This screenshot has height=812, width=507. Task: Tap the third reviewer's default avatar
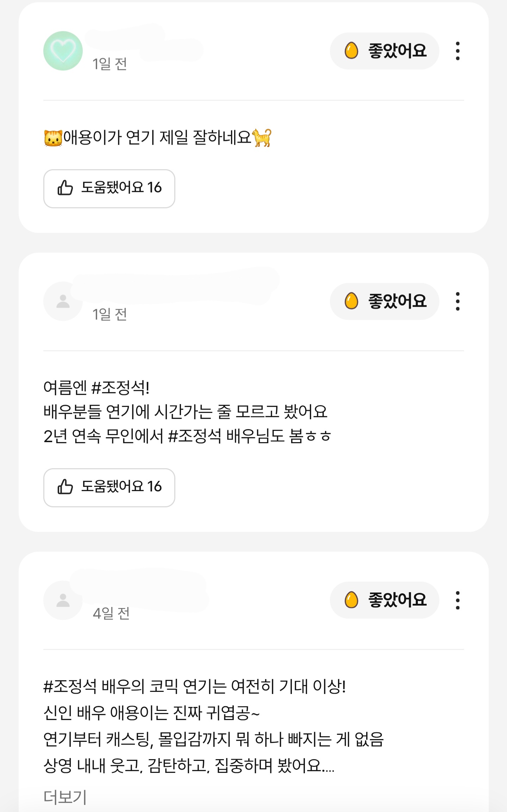(x=63, y=600)
